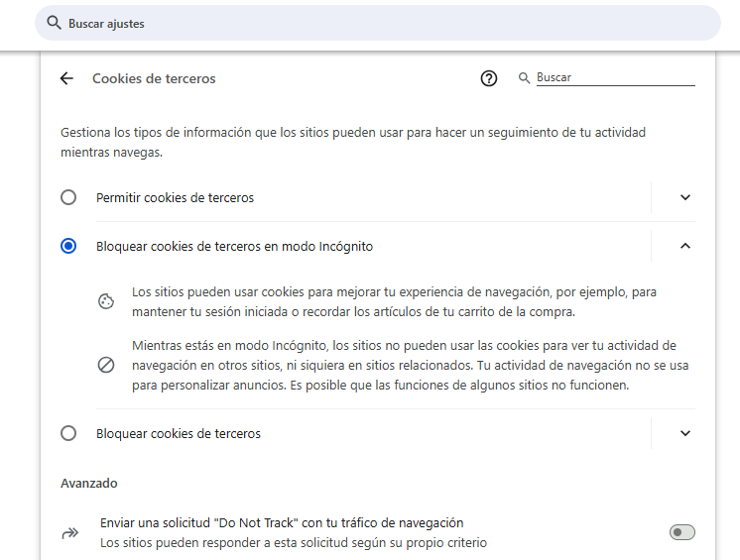Click the Avanzado section heading

point(88,483)
